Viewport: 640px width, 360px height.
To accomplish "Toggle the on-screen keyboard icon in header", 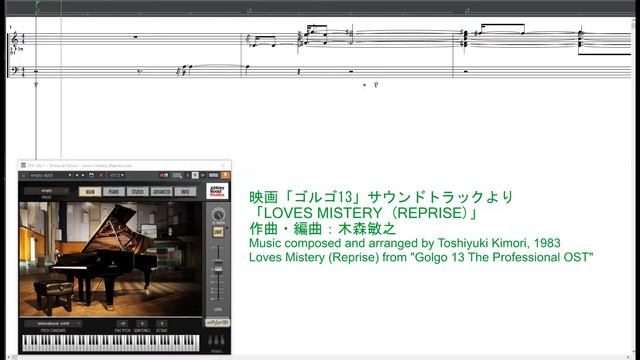I will coord(177,176).
